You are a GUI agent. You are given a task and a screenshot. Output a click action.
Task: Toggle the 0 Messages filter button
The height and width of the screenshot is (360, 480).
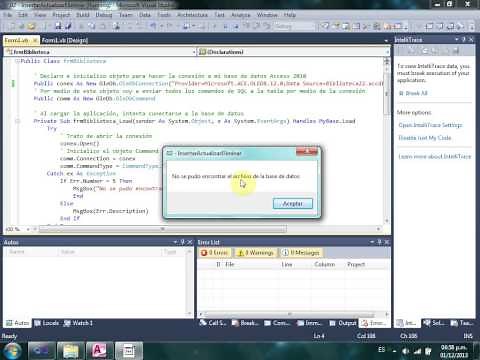(301, 253)
